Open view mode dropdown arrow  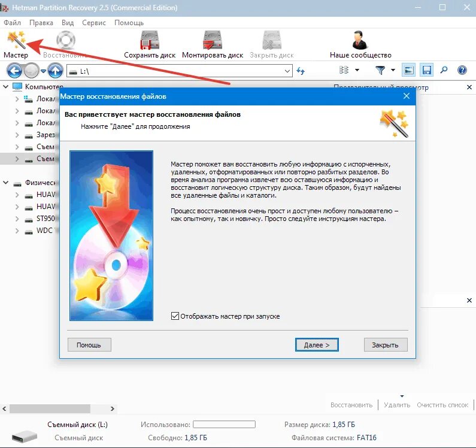357,70
